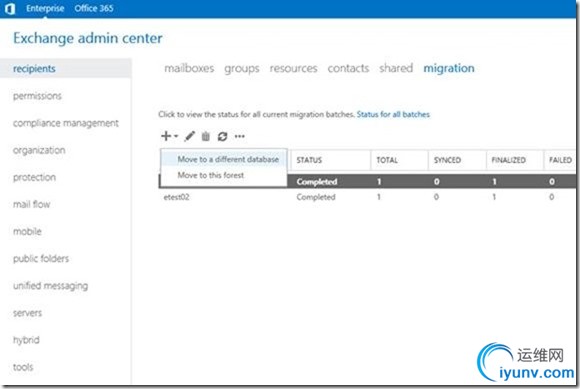
Task: Open the servers section
Action: click(27, 313)
